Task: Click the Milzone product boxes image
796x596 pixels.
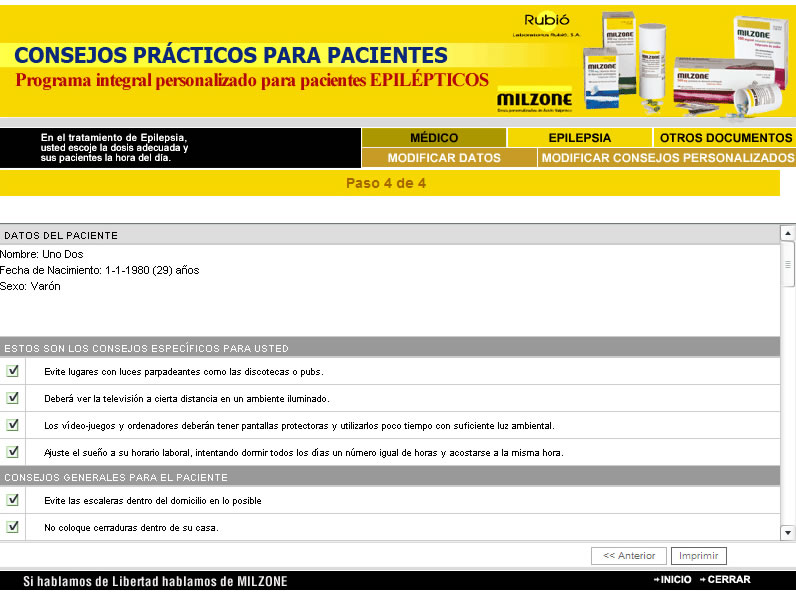Action: tap(685, 65)
